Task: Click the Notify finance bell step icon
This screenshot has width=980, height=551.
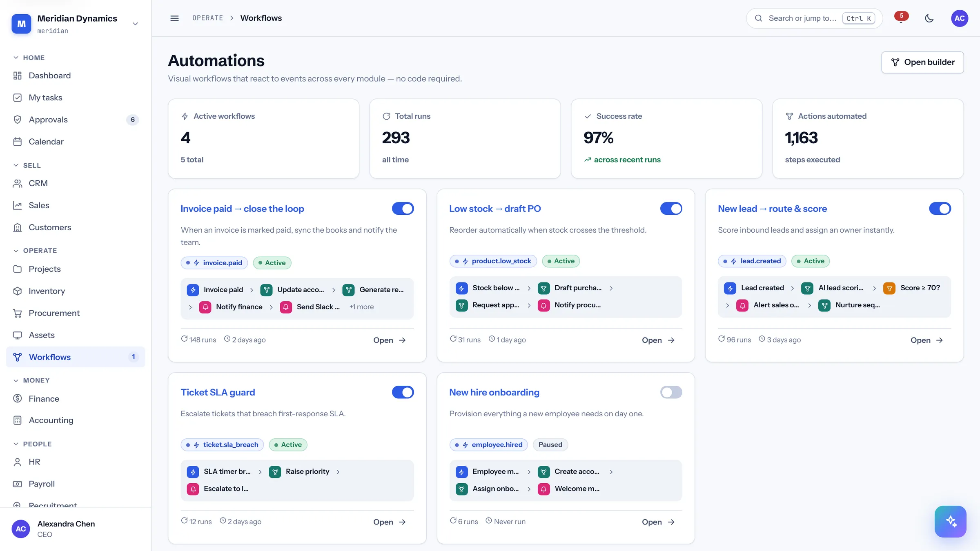Action: 205,307
